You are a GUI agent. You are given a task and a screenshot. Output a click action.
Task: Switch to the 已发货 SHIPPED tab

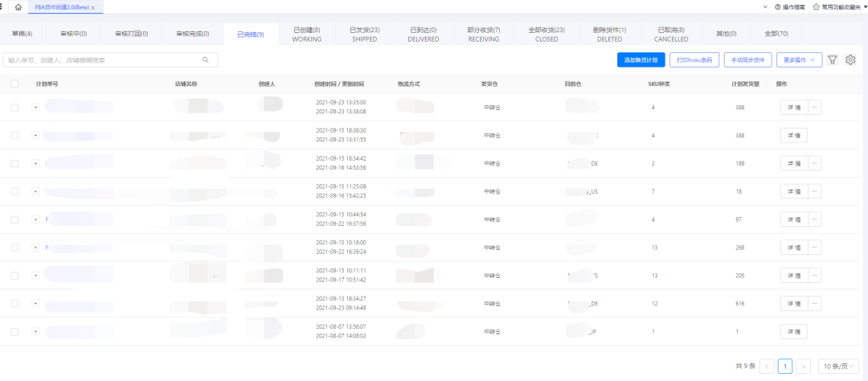pos(365,34)
